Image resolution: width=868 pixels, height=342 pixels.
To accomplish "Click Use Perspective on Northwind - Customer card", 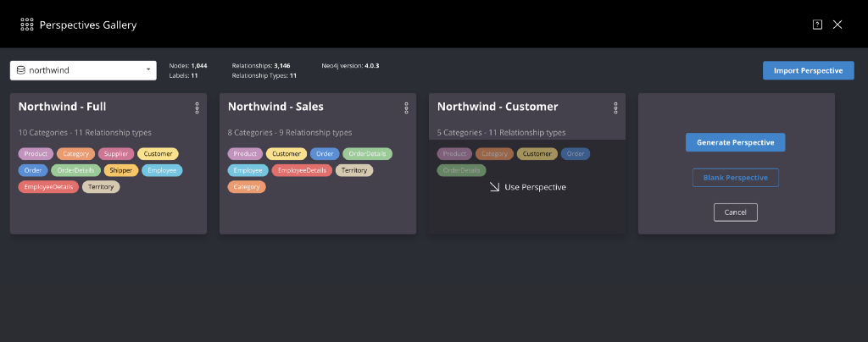I will [527, 187].
